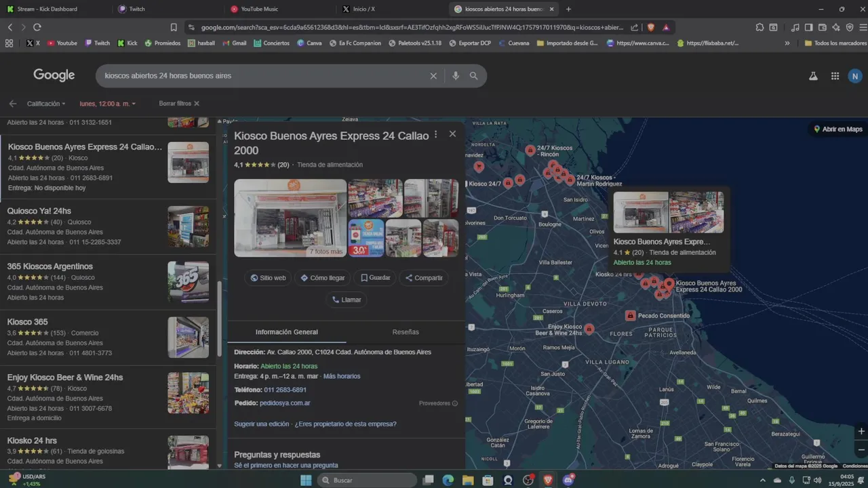Open the main kiosk storefront photo

290,218
